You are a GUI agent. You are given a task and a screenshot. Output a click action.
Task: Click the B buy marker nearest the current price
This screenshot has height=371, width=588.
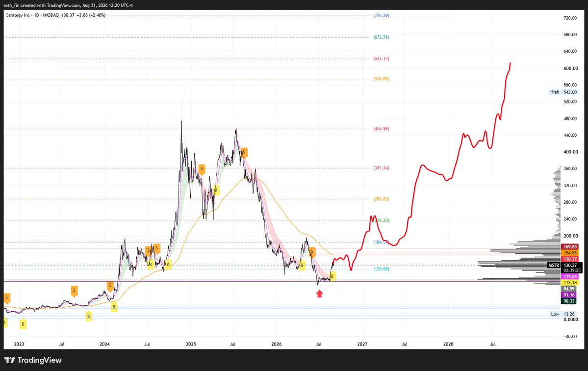tap(332, 276)
